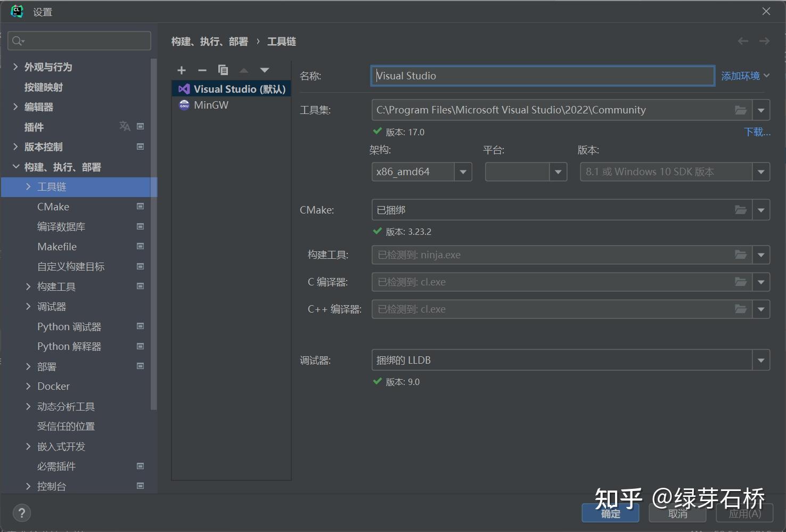Viewport: 786px width, 532px height.
Task: Open help via the question mark icon
Action: pos(21,513)
